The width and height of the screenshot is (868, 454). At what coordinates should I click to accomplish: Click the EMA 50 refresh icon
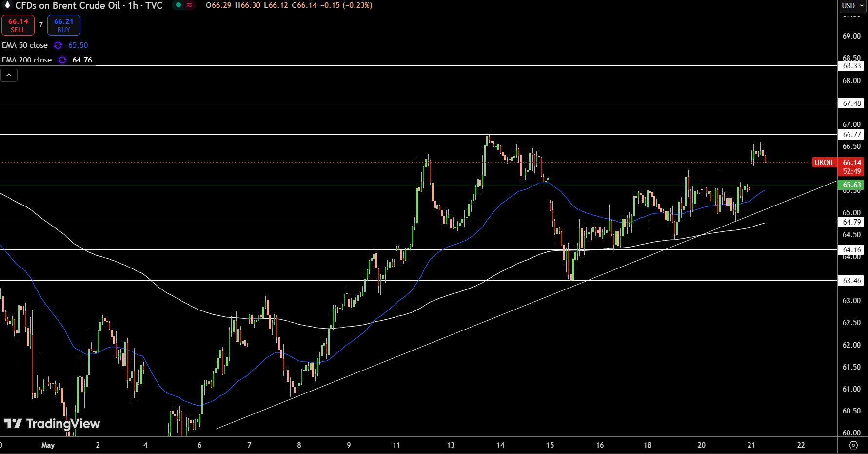(x=58, y=45)
